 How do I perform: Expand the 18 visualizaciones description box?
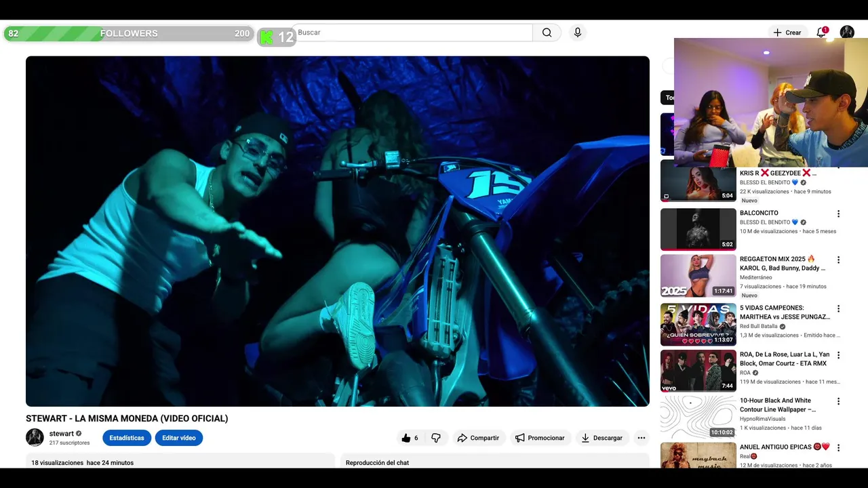click(x=180, y=461)
